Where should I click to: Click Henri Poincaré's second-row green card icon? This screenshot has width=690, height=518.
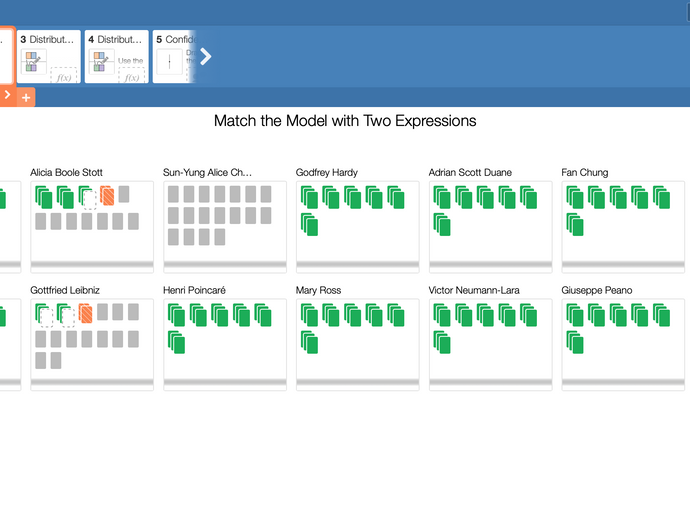pyautogui.click(x=176, y=342)
